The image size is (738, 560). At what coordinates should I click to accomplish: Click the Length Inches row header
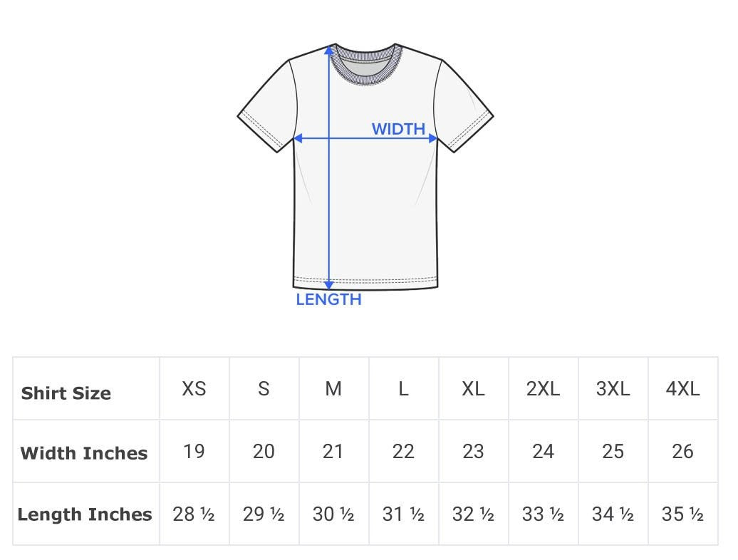click(85, 514)
